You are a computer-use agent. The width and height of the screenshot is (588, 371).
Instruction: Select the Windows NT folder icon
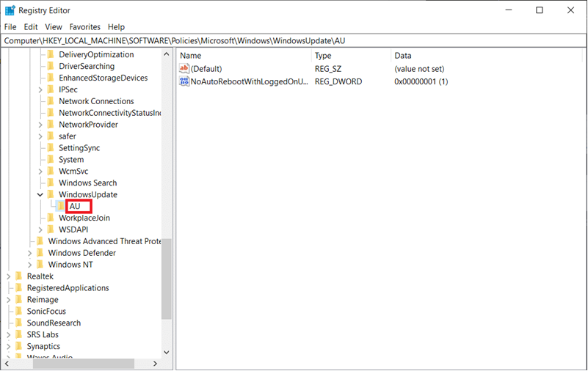point(40,264)
